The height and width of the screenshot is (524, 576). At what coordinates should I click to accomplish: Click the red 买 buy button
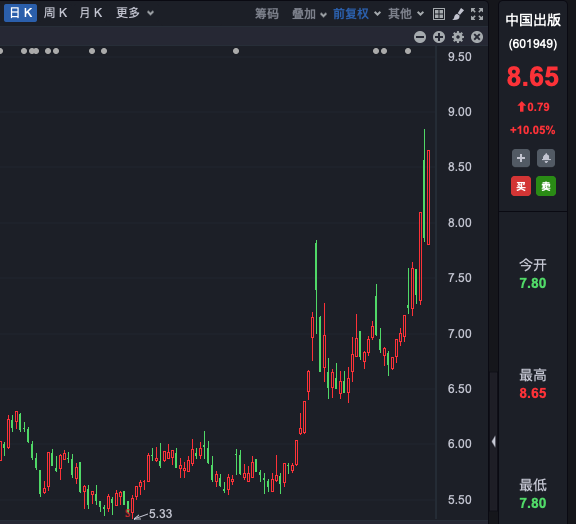click(x=521, y=186)
